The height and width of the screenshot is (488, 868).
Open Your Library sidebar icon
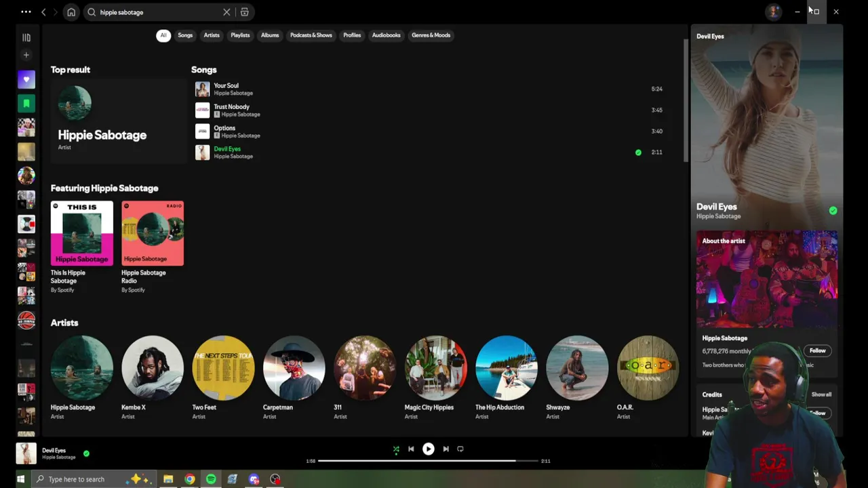pyautogui.click(x=26, y=38)
